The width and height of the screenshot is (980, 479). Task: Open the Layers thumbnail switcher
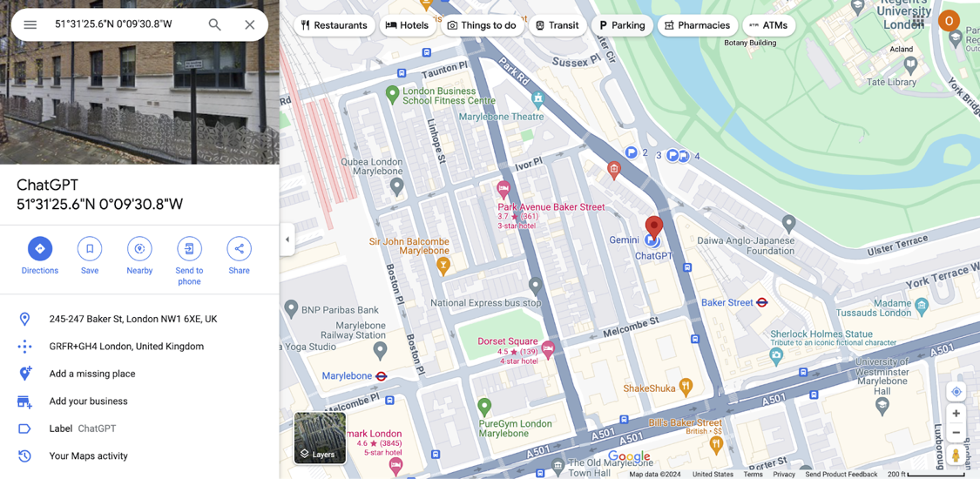(320, 438)
